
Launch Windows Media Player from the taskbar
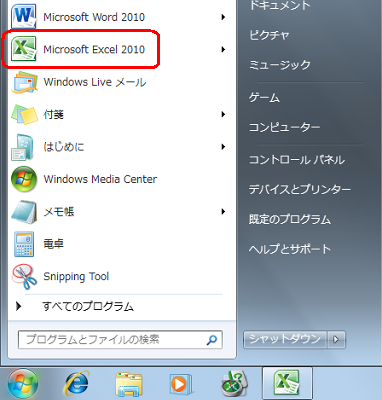point(180,384)
